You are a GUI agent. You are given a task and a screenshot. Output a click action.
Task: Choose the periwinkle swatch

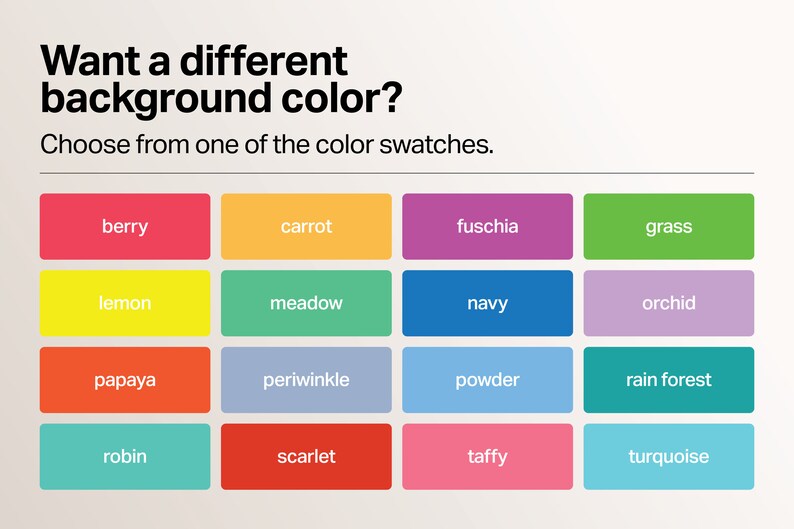(x=306, y=380)
